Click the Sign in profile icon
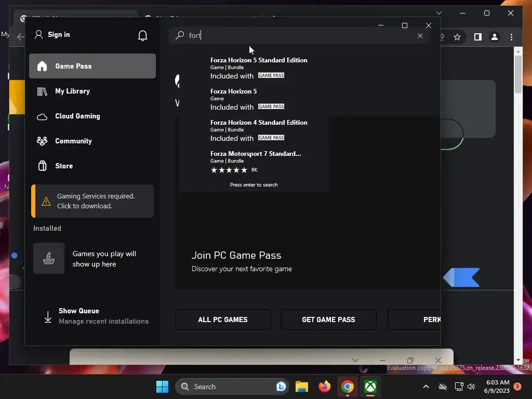Viewport: 532px width, 399px height. (x=38, y=35)
